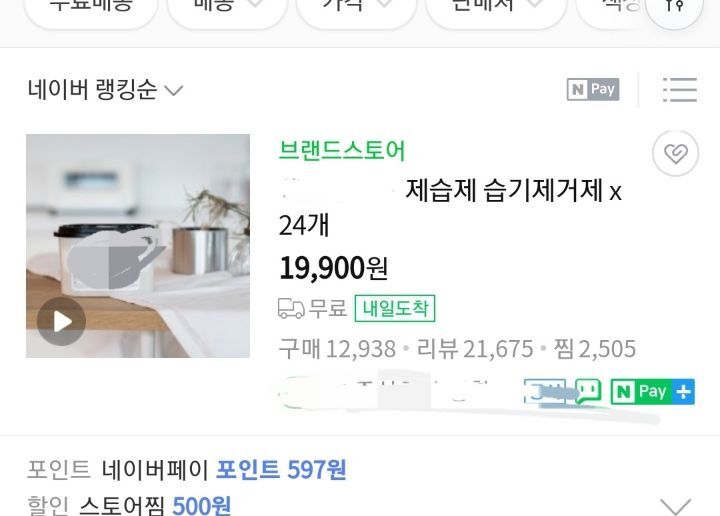Expand the points and discount details chevron
The height and width of the screenshot is (516, 720).
tap(675, 506)
